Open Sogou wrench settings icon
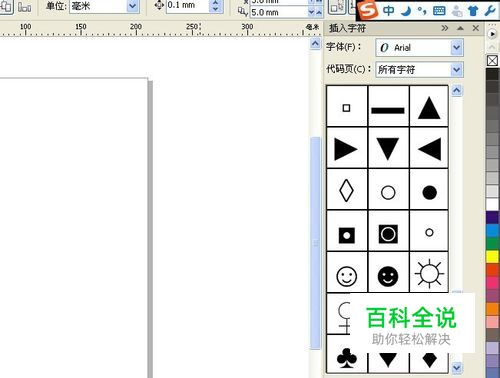The width and height of the screenshot is (500, 378). point(490,11)
